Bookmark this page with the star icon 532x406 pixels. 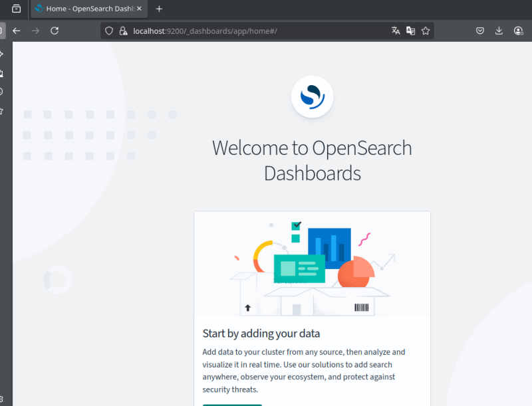pos(426,31)
